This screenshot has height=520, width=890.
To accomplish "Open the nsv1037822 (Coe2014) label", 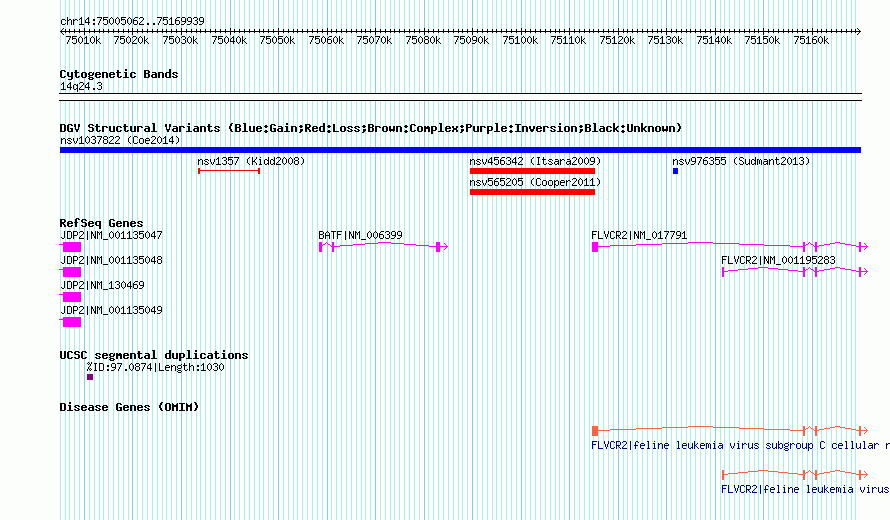I will 120,140.
